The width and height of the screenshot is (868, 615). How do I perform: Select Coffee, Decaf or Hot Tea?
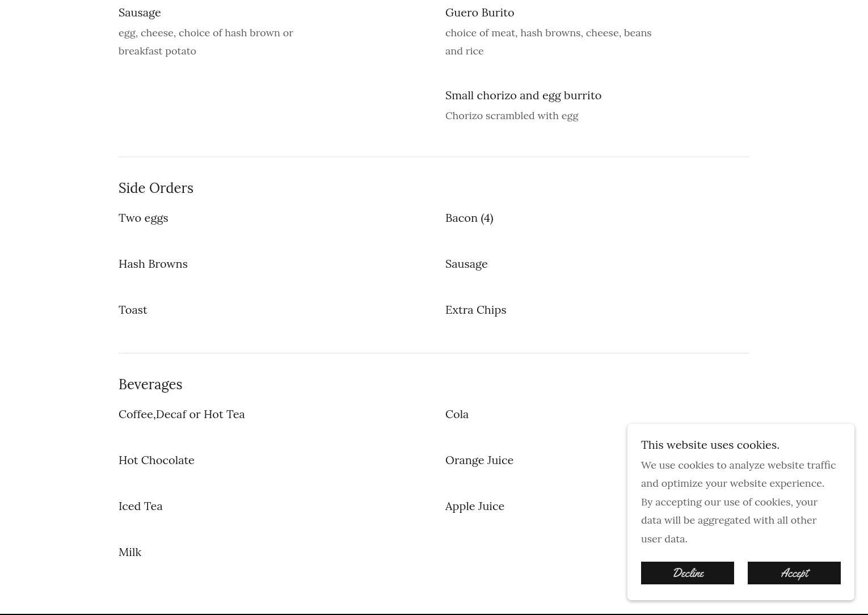coord(182,415)
